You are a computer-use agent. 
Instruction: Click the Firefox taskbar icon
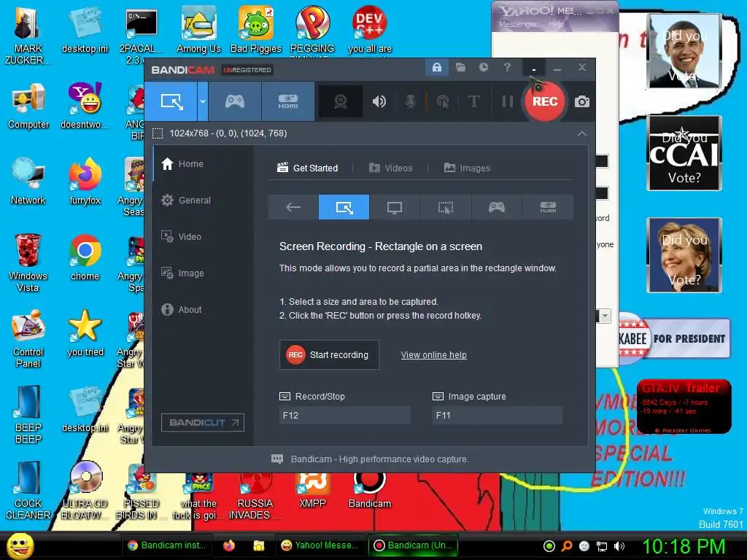229,545
